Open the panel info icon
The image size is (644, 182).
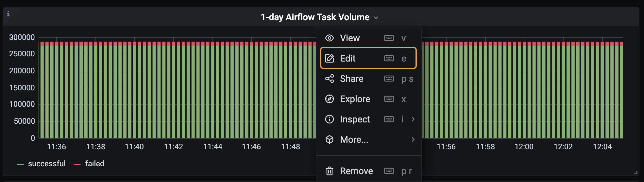pos(8,14)
